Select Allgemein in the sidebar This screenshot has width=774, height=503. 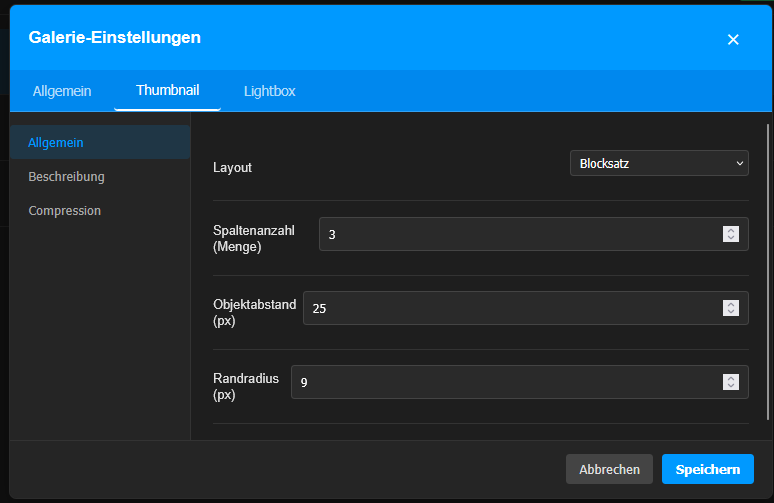[x=100, y=142]
